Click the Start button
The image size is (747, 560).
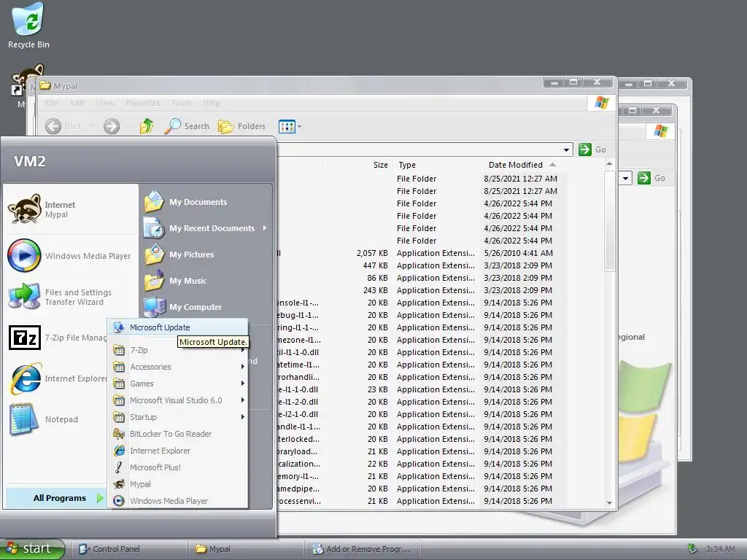click(x=32, y=548)
